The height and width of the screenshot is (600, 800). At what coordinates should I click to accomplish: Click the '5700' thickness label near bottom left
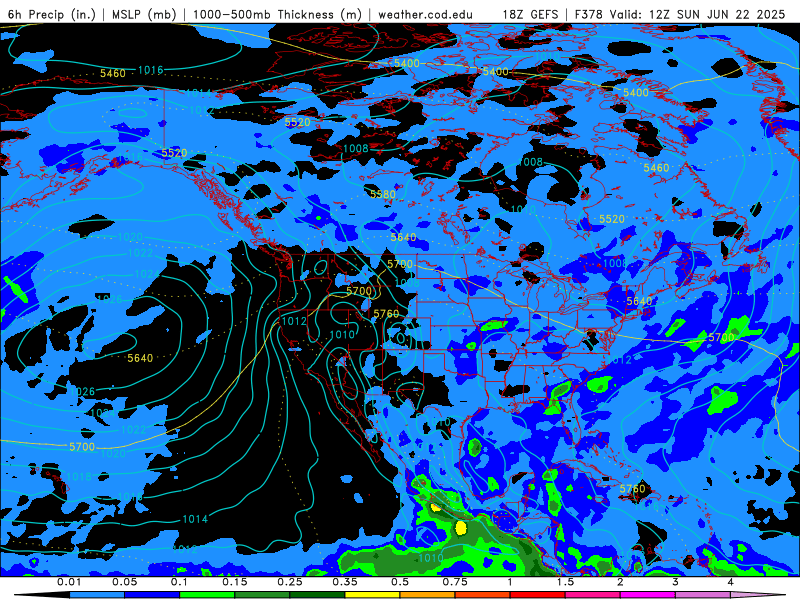pyautogui.click(x=82, y=447)
